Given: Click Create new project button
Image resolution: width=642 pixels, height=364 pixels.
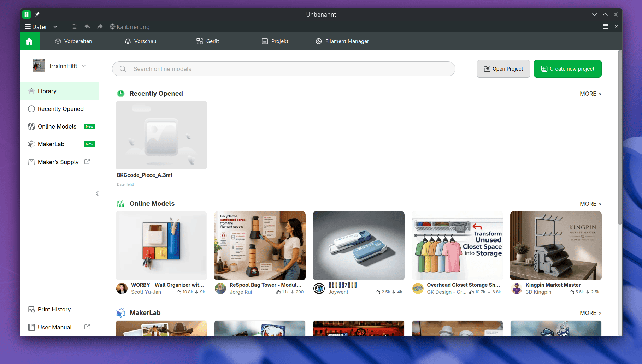Looking at the screenshot, I should click(567, 69).
